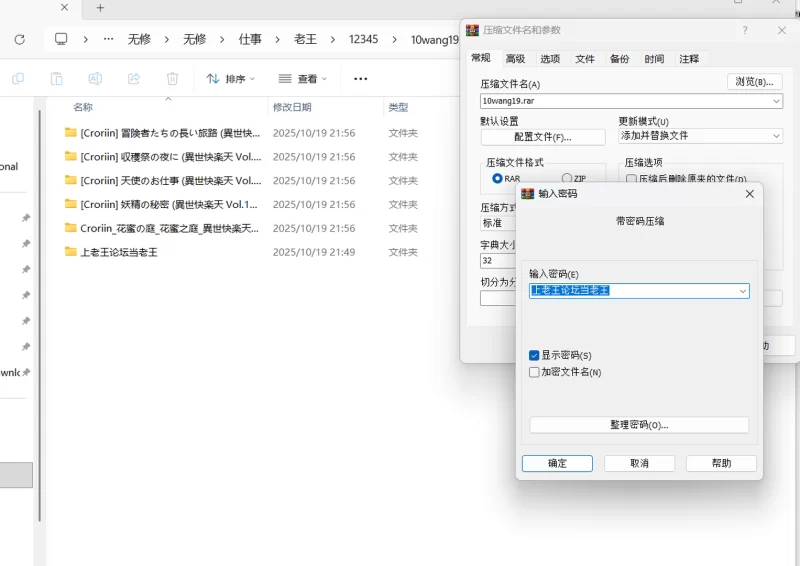Viewport: 800px width, 566px height.
Task: Click the paste icon in Explorer toolbar
Action: click(57, 79)
